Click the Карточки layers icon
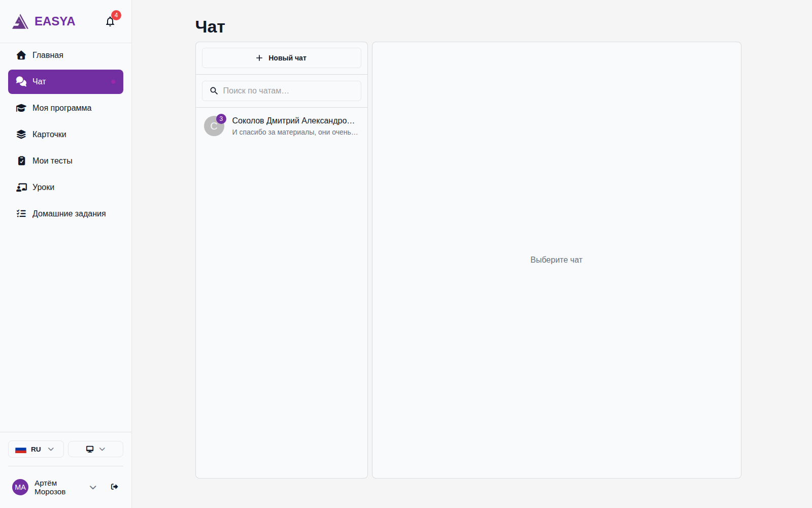Screen dimensions: 812x508 21,135
